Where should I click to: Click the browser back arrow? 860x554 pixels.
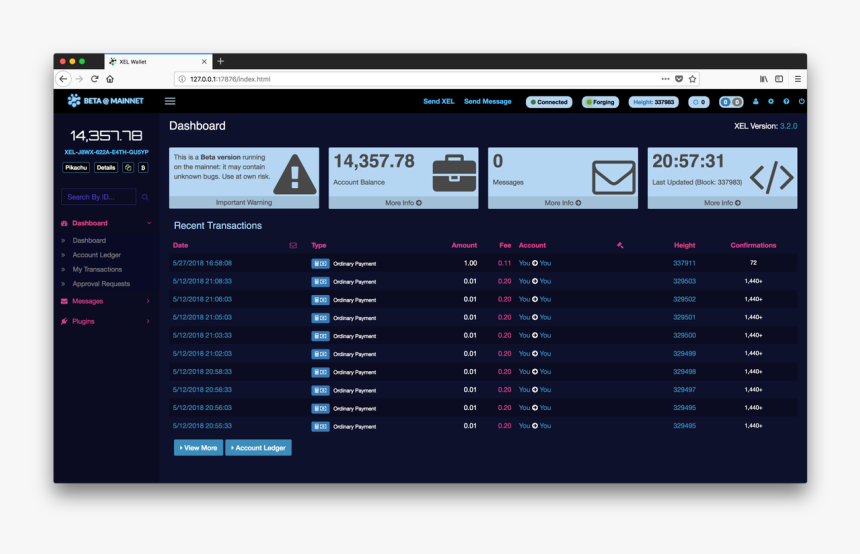63,79
